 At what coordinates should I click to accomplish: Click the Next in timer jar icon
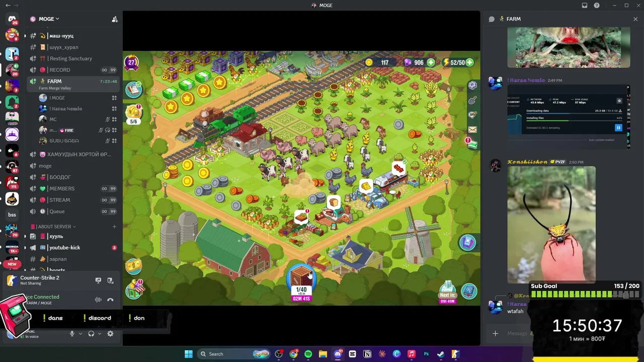[447, 292]
